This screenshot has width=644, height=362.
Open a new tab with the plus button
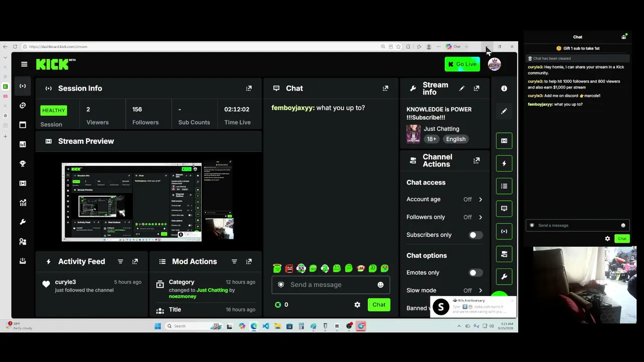tap(6, 136)
